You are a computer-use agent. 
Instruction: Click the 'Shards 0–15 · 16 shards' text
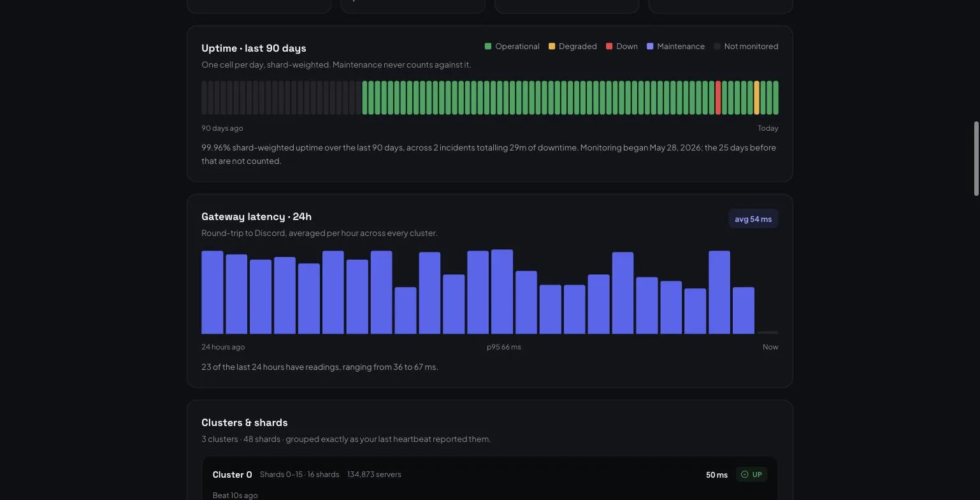[299, 474]
